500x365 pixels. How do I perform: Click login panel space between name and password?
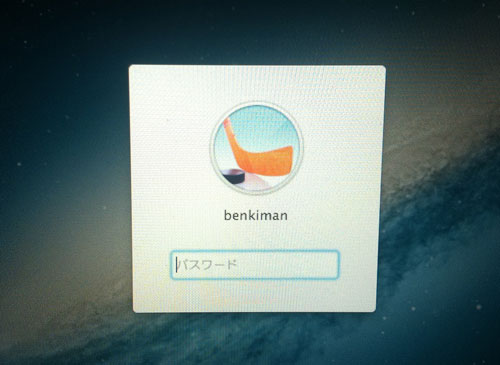tap(255, 237)
